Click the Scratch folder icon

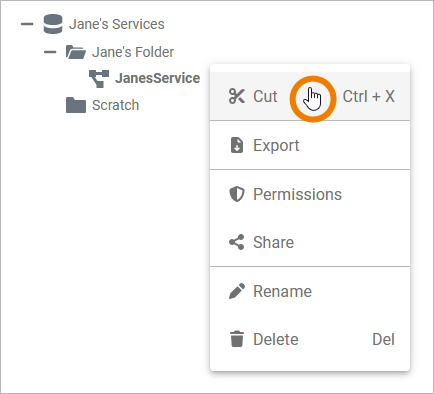(76, 105)
